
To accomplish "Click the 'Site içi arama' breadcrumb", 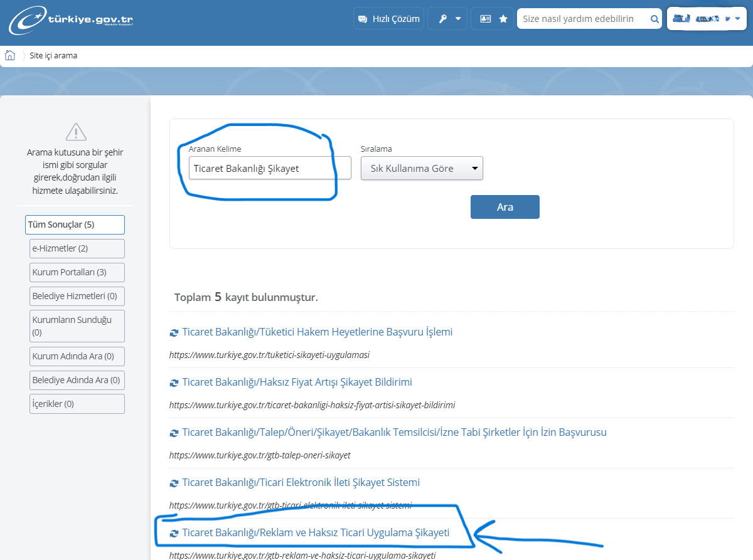I will (53, 55).
